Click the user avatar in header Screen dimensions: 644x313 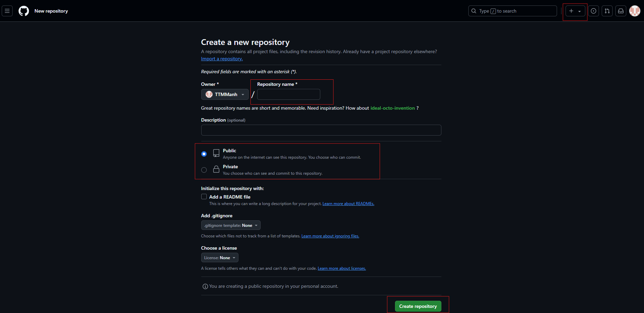coord(634,11)
